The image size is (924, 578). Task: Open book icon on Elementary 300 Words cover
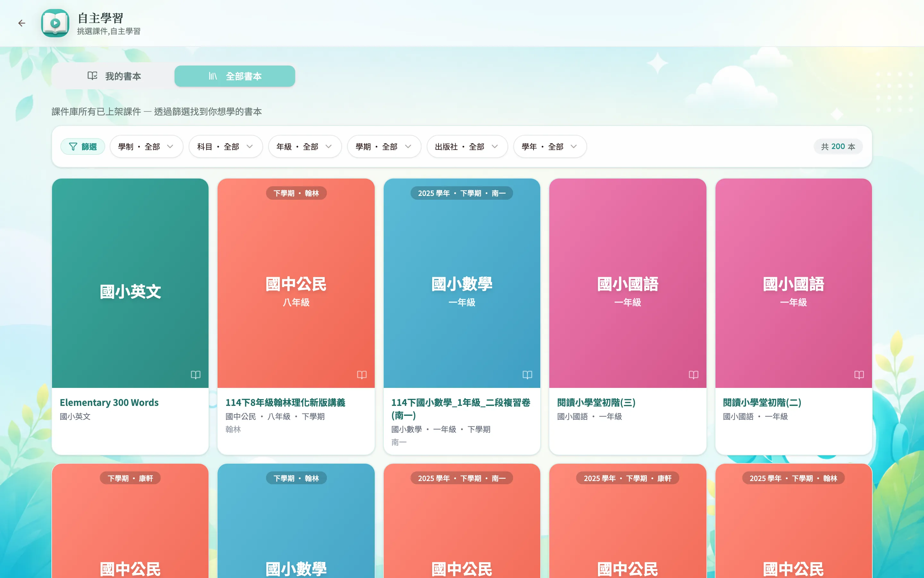click(195, 375)
